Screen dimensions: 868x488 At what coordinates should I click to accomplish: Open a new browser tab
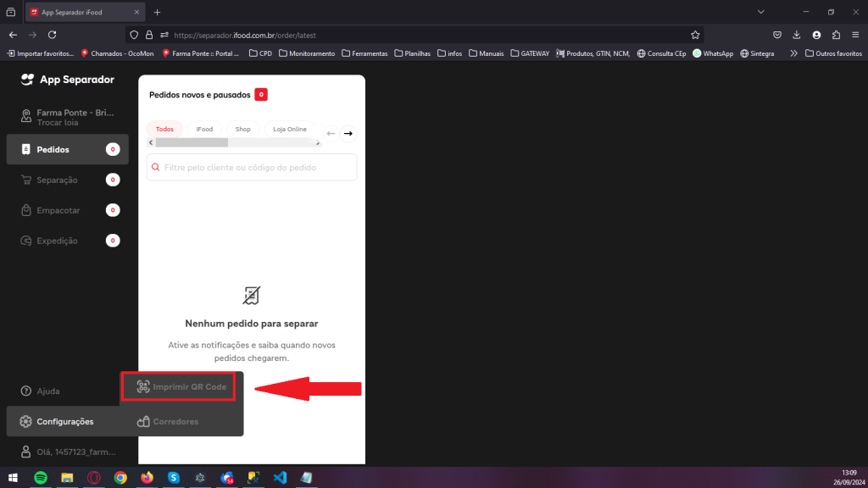click(157, 12)
